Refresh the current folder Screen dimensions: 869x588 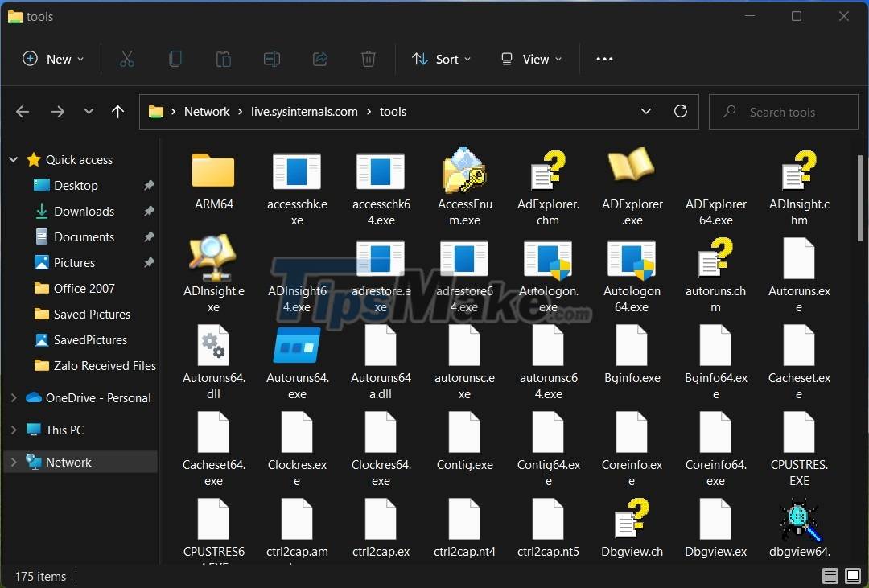coord(680,111)
